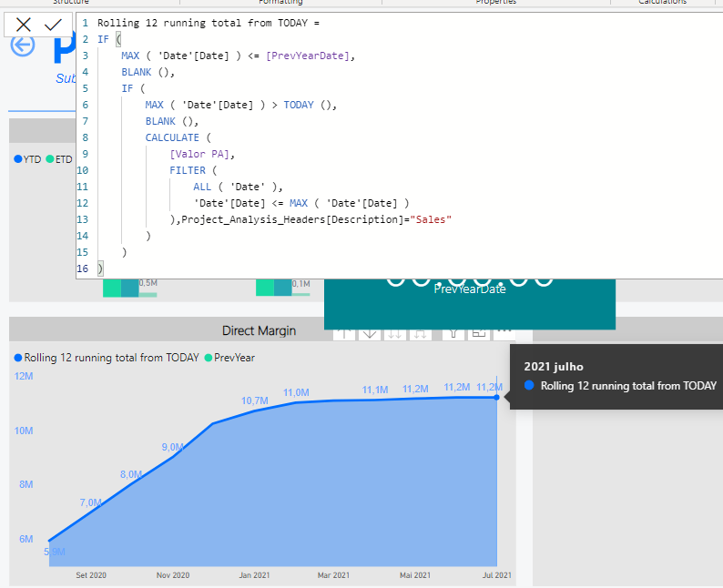The image size is (723, 588).
Task: Click inside the DAX formula editor
Action: [400, 146]
